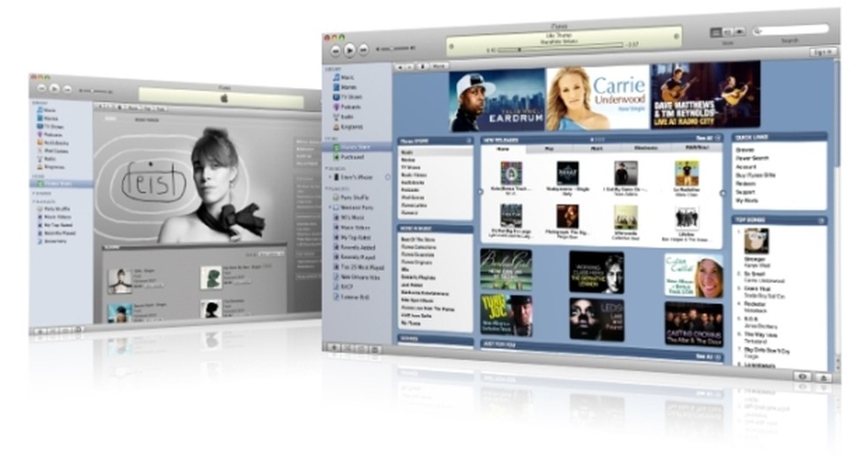Select Dave's iPhone device in sidebar
This screenshot has height=462, width=868.
353,177
